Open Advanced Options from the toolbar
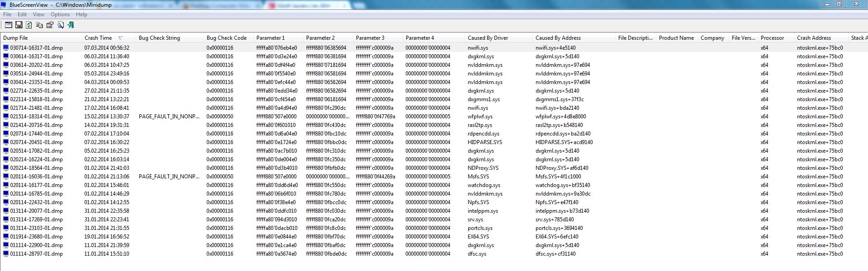 coord(8,25)
